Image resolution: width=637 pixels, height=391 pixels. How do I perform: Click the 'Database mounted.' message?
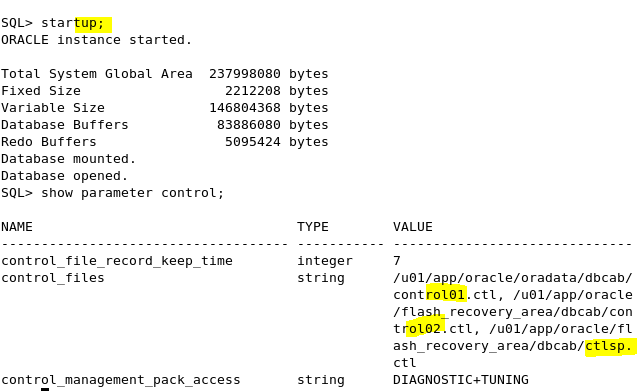(68, 159)
